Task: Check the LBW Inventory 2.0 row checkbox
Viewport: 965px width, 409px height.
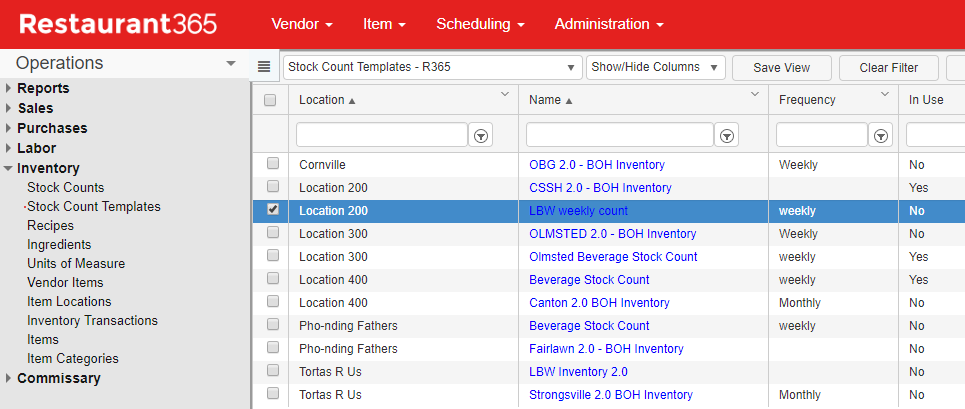Action: pos(273,370)
